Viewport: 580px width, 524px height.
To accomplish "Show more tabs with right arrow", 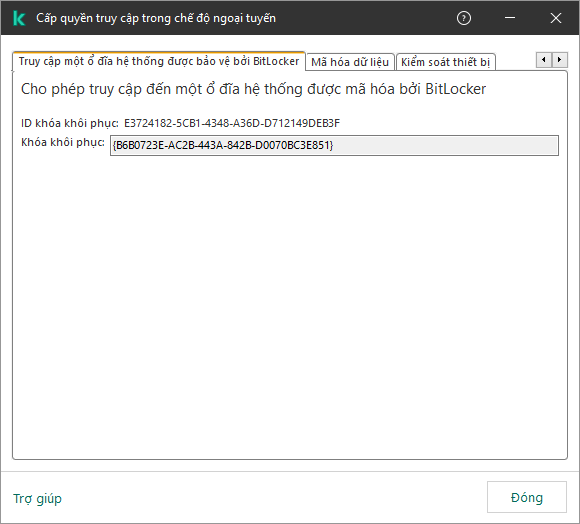I will [559, 60].
